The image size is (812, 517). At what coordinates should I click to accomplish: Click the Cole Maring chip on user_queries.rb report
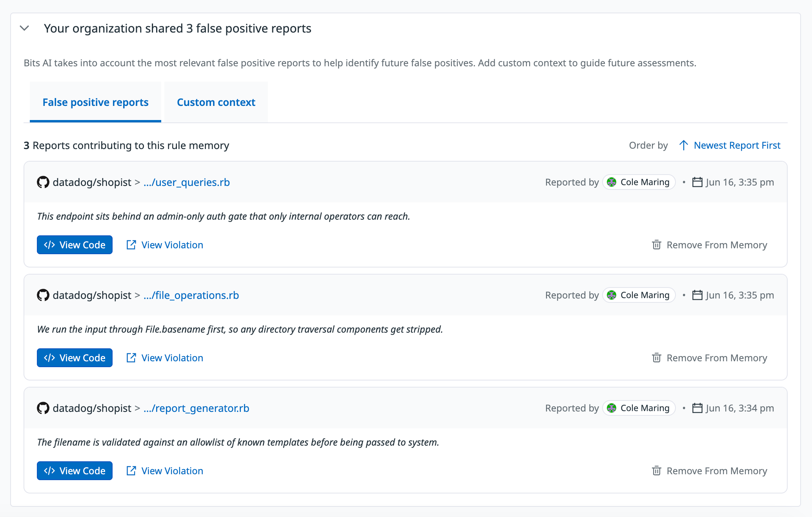(639, 182)
